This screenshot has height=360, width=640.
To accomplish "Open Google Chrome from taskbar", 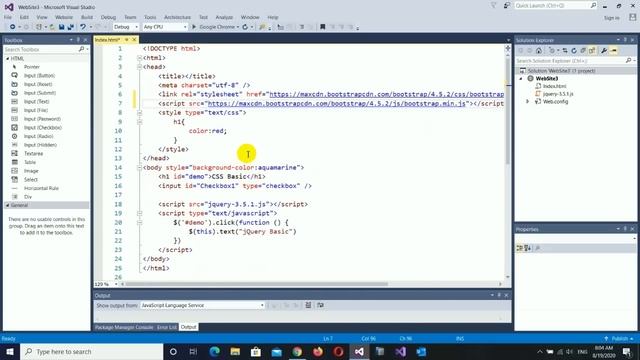I will tap(297, 351).
